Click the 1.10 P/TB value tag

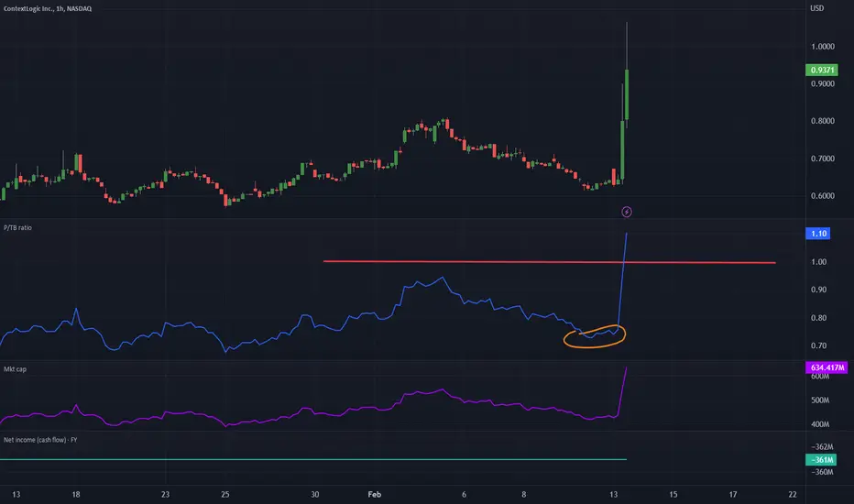(x=817, y=234)
